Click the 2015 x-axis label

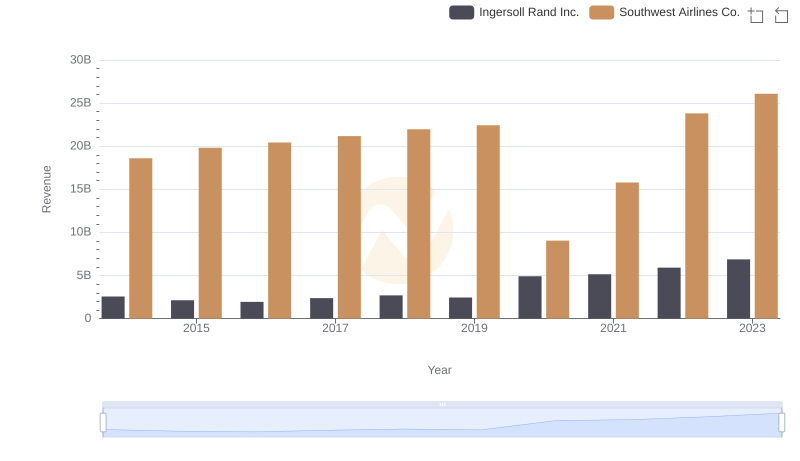[196, 328]
